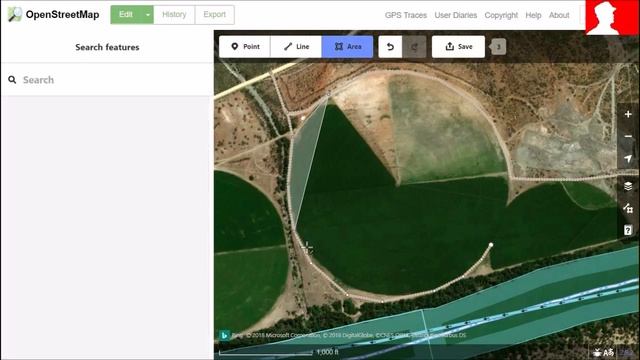Save the map changes
Screen dimensions: 640x360
tap(458, 47)
